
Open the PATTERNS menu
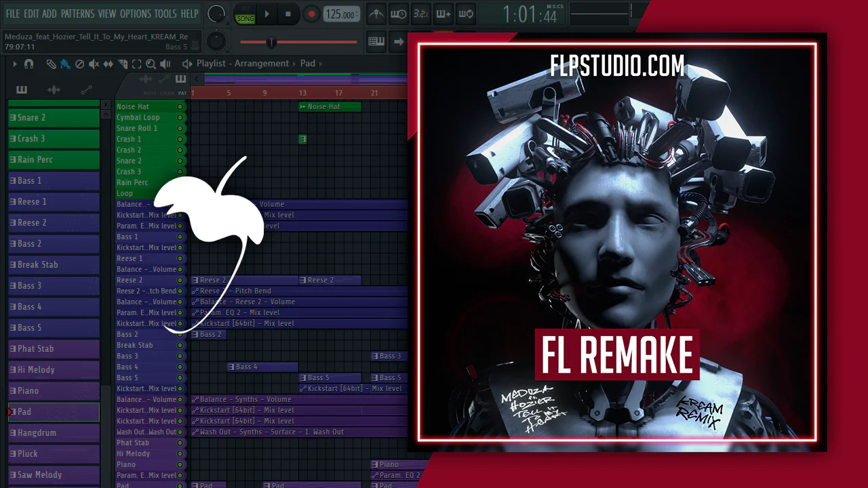coord(78,14)
